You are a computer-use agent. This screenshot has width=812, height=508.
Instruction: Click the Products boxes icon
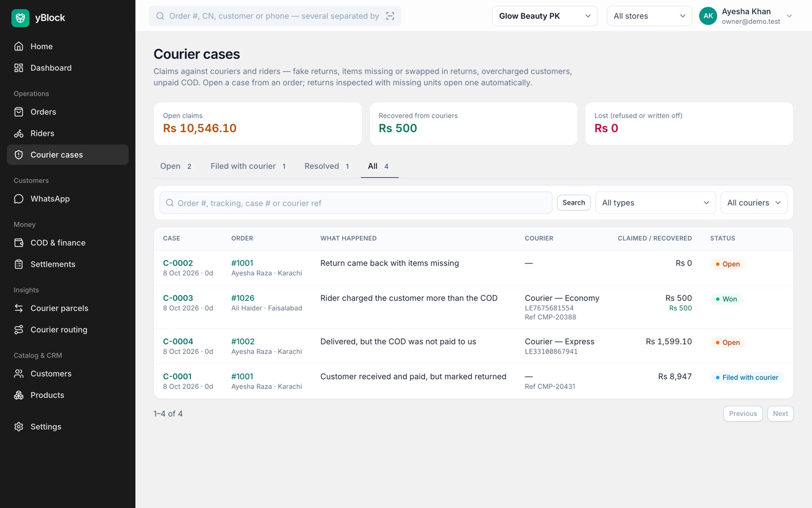(19, 395)
